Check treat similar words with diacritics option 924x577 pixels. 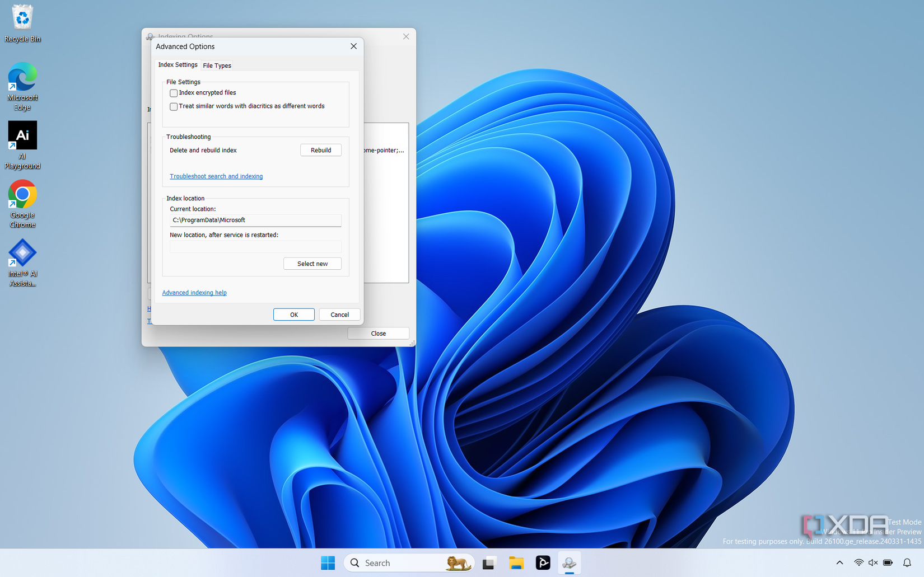174,106
